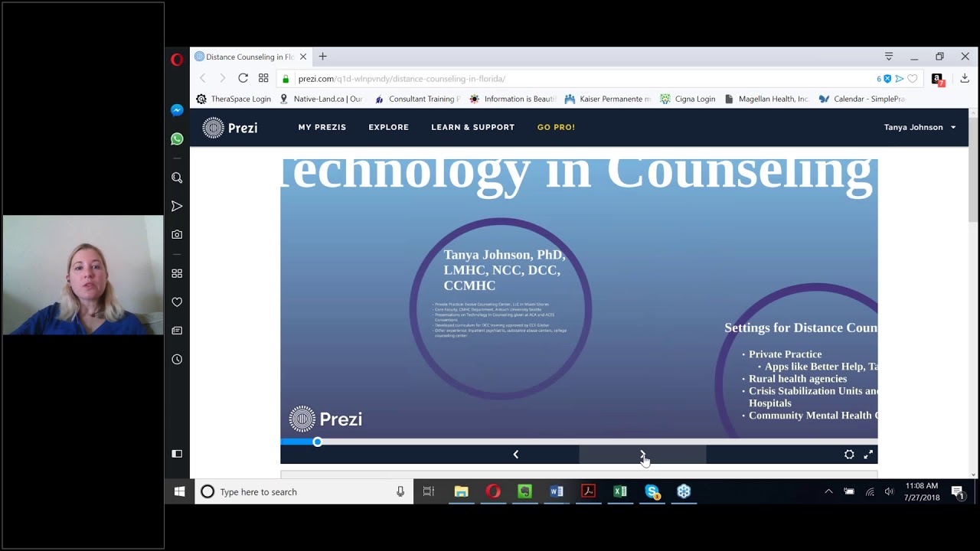Open Native-Land.ca bookmark
Screen dimensions: 980x551
click(x=322, y=99)
